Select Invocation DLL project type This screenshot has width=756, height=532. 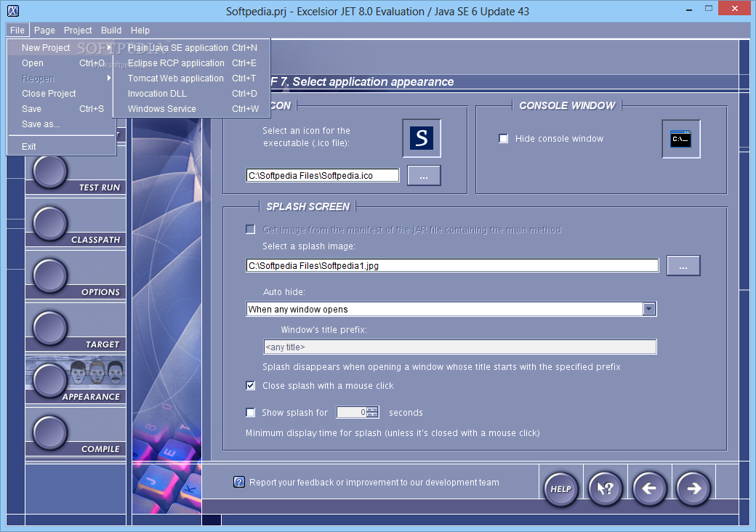(192, 94)
